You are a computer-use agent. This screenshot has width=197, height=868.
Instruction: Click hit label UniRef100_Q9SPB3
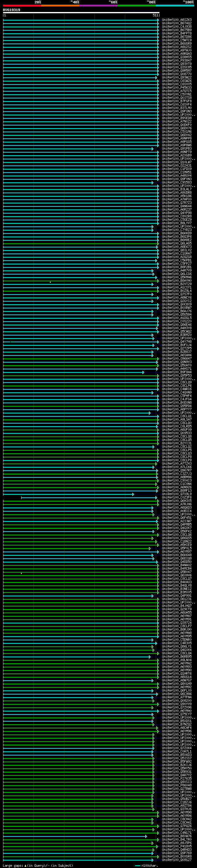(177, 149)
